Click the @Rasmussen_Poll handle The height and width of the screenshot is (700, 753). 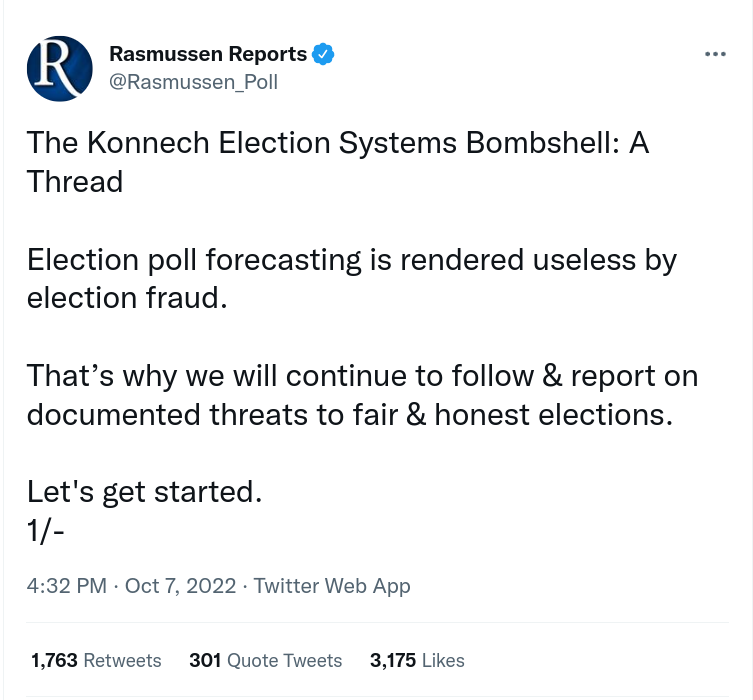pyautogui.click(x=193, y=82)
